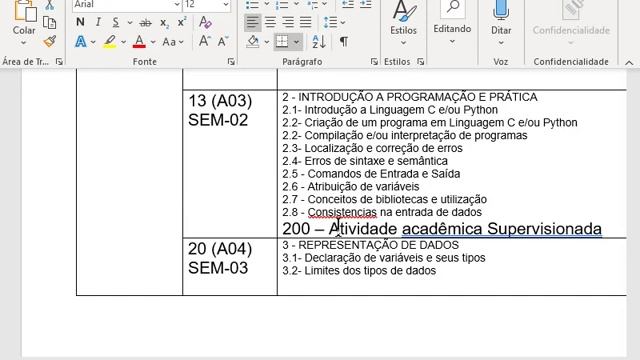Show paragraph marks (¶)
640x360 pixels.
[344, 42]
